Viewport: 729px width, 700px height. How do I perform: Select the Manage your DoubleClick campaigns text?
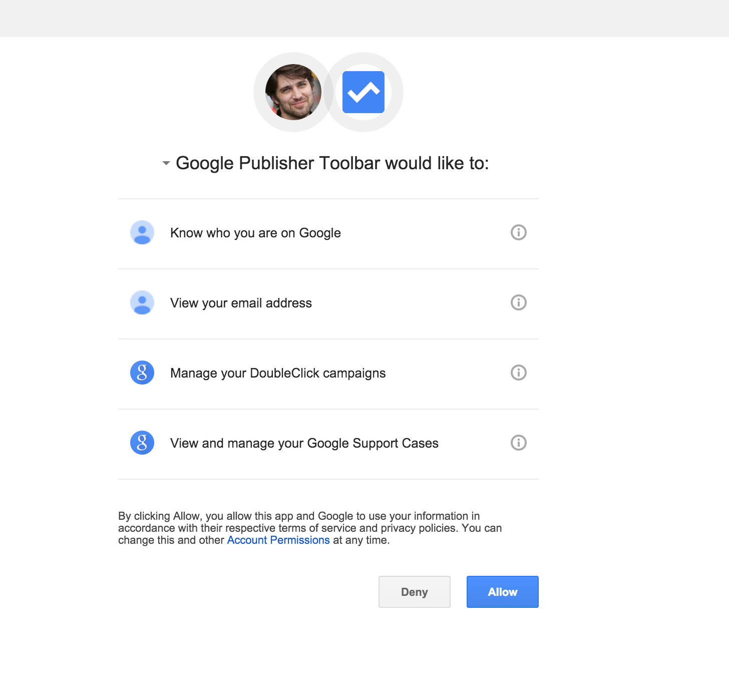click(278, 373)
